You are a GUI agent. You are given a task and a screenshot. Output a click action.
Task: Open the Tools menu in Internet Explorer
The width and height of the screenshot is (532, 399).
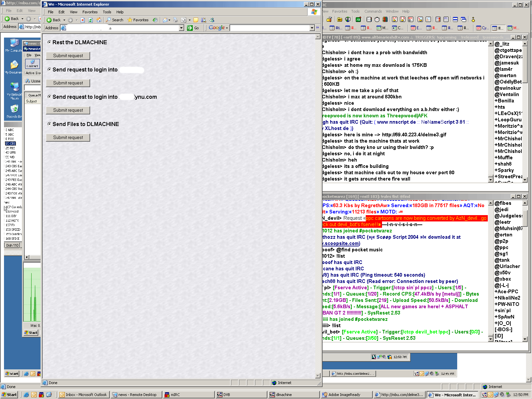[x=107, y=12]
